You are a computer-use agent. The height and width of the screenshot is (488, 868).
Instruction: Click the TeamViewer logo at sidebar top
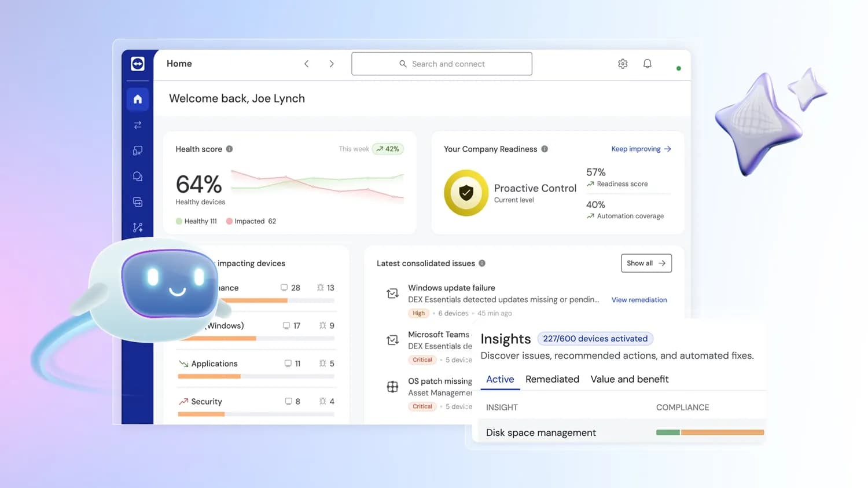click(138, 64)
